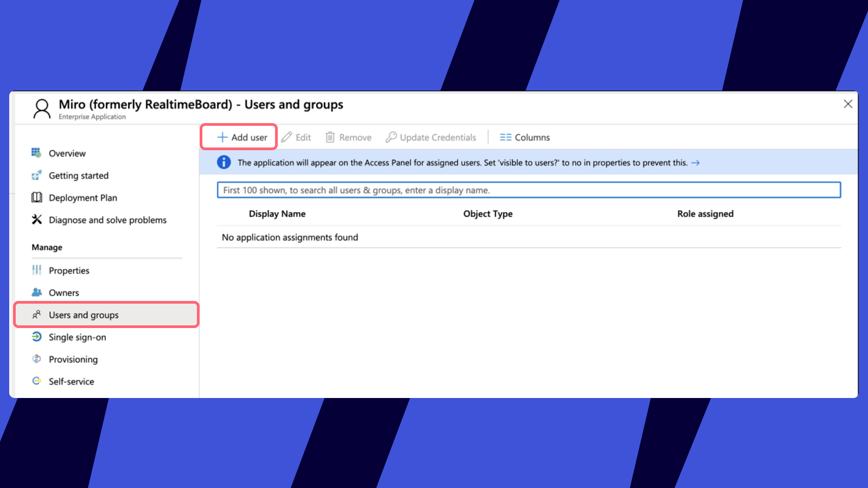This screenshot has height=488, width=868.
Task: Sort by the Display Name column header
Action: coord(277,214)
